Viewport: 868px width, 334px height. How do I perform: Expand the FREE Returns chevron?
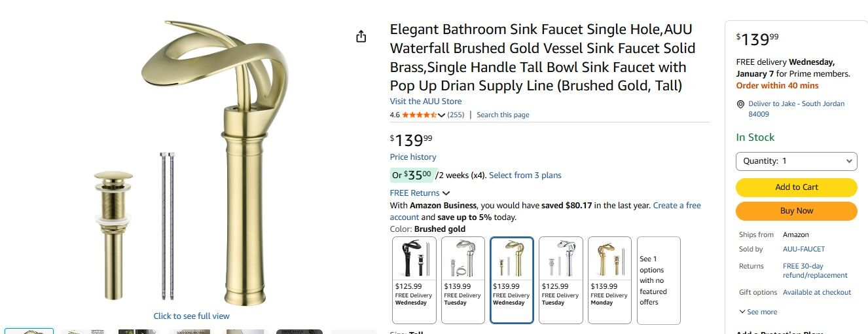(446, 193)
